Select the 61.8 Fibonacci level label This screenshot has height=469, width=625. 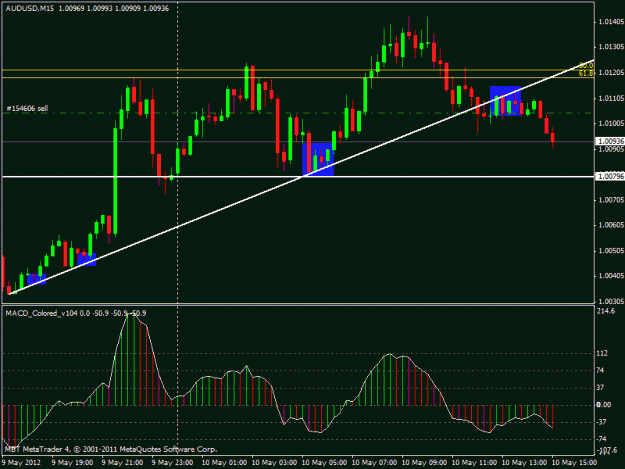pyautogui.click(x=586, y=73)
